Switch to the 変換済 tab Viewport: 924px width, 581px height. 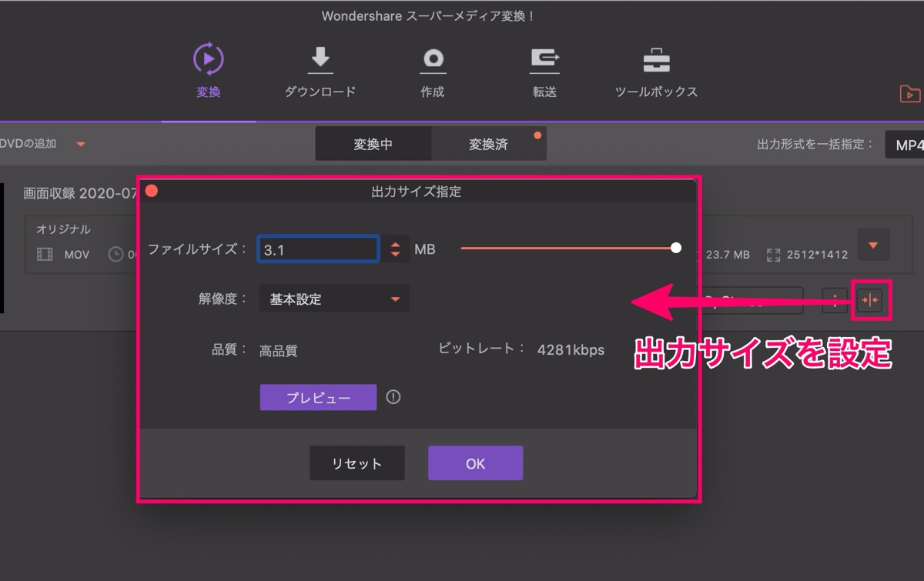pyautogui.click(x=489, y=144)
